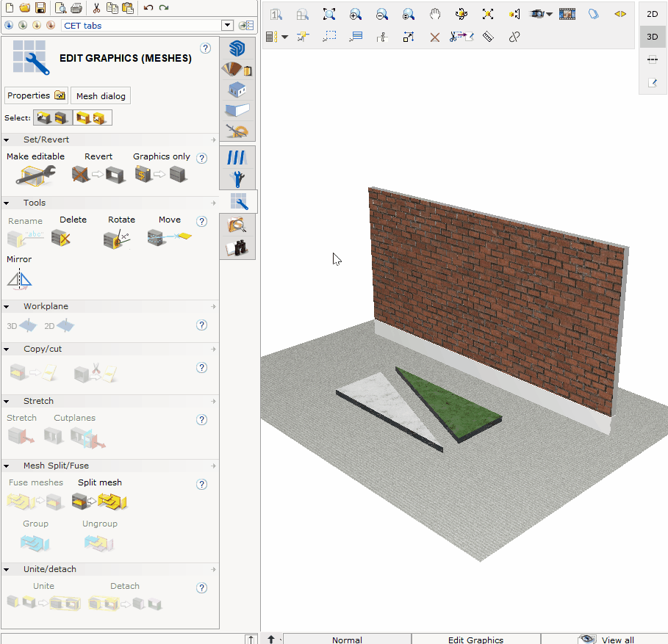Open help for Set/Revert section
The width and height of the screenshot is (668, 644).
coord(202,158)
